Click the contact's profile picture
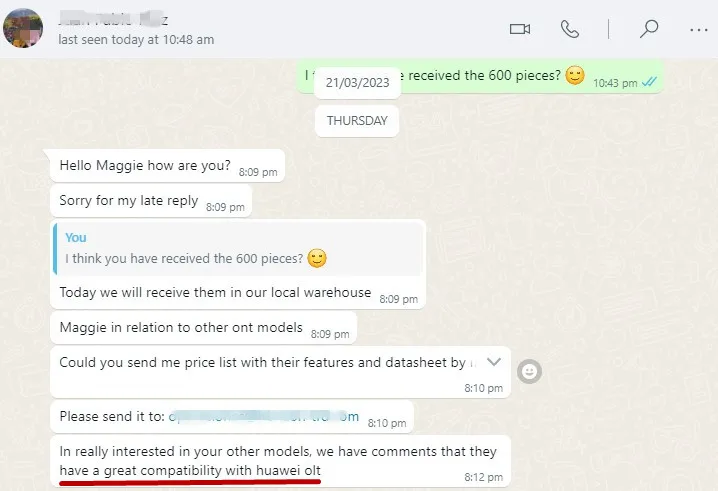 point(23,28)
